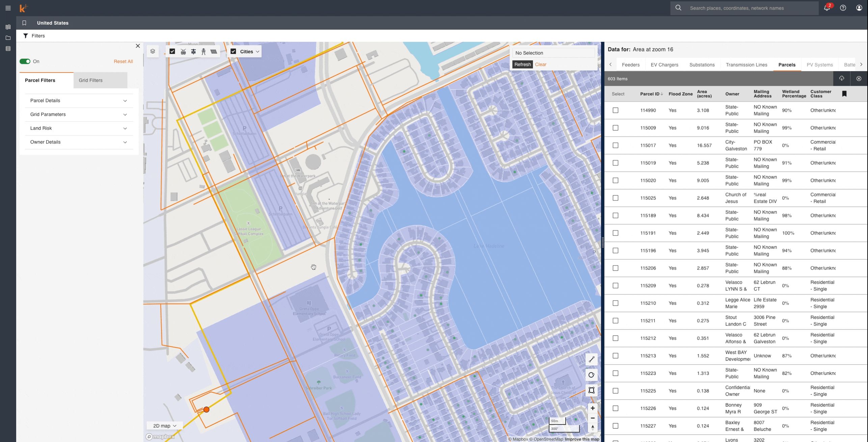Activate the circle selection drawing tool

591,375
